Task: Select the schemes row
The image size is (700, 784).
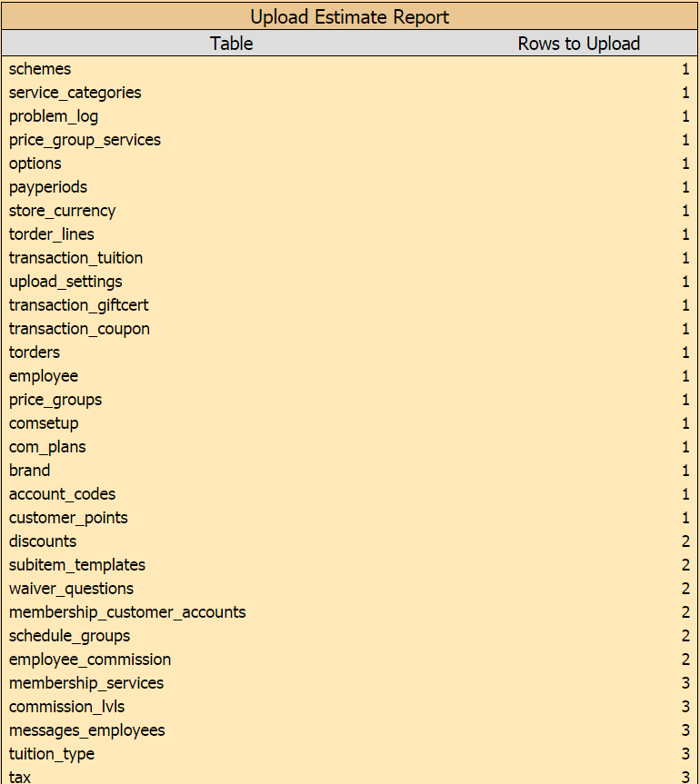Action: [x=350, y=68]
